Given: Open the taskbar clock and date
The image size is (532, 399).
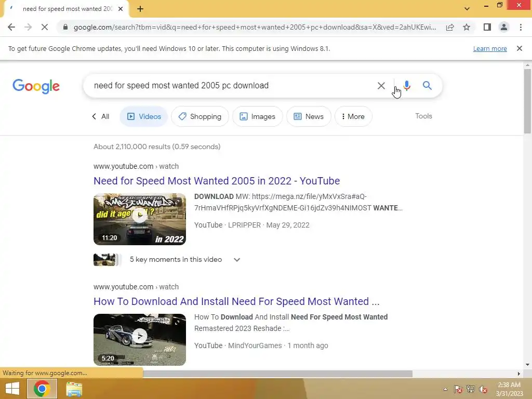Looking at the screenshot, I should pos(509,389).
